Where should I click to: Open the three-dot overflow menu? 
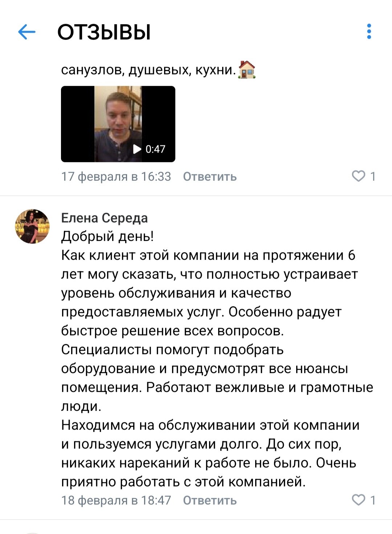click(x=369, y=32)
